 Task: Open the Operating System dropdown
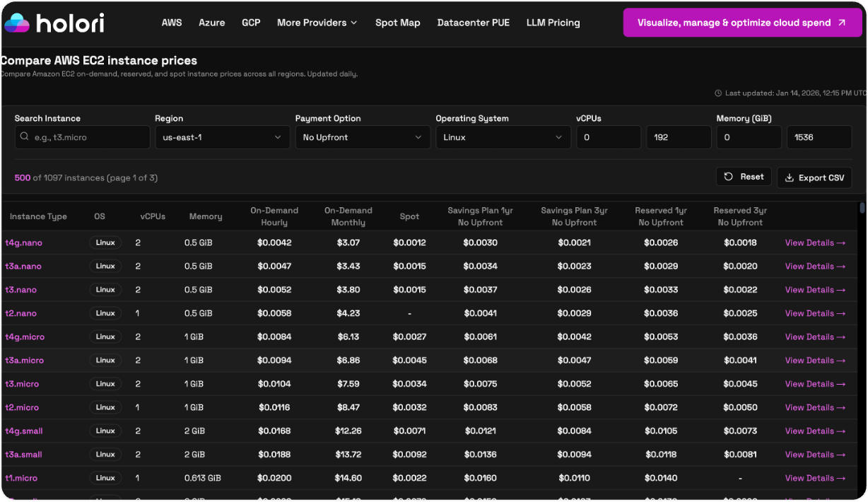coord(503,136)
